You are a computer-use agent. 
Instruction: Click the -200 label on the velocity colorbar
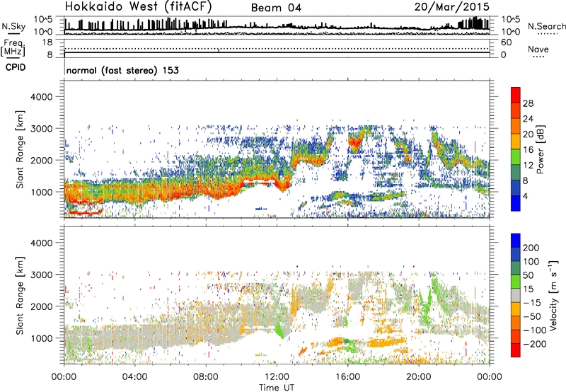[x=535, y=344]
